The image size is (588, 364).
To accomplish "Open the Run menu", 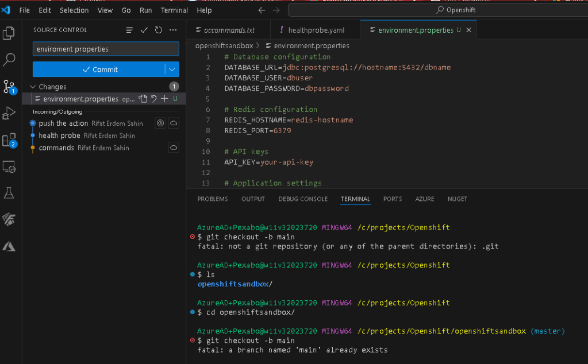I will 145,10.
